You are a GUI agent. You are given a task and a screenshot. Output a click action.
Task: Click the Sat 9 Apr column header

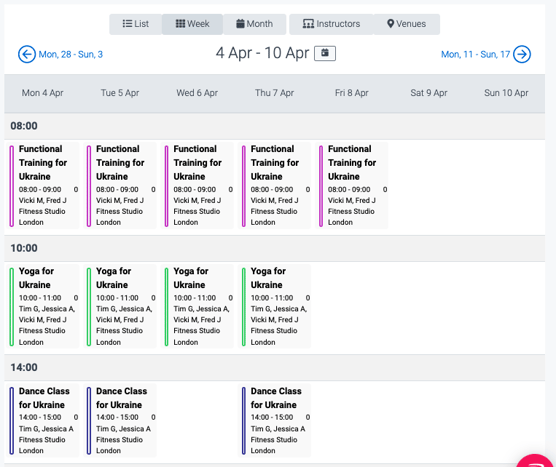point(429,93)
